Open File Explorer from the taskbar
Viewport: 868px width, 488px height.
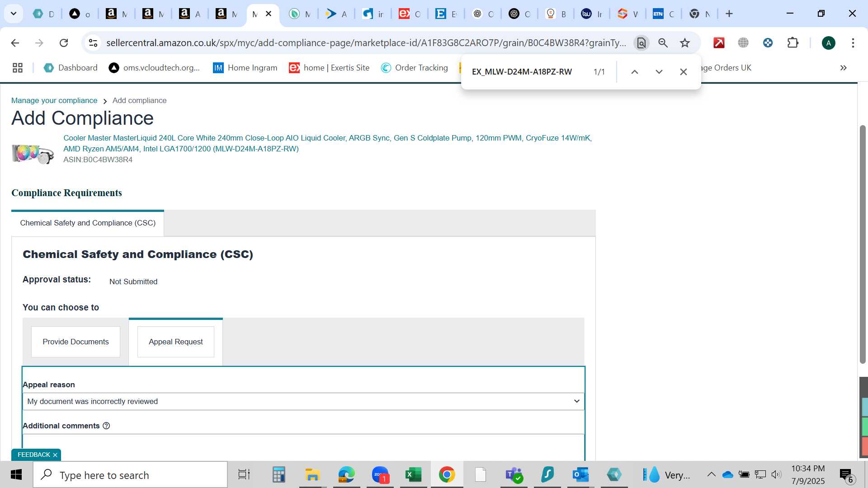point(312,475)
